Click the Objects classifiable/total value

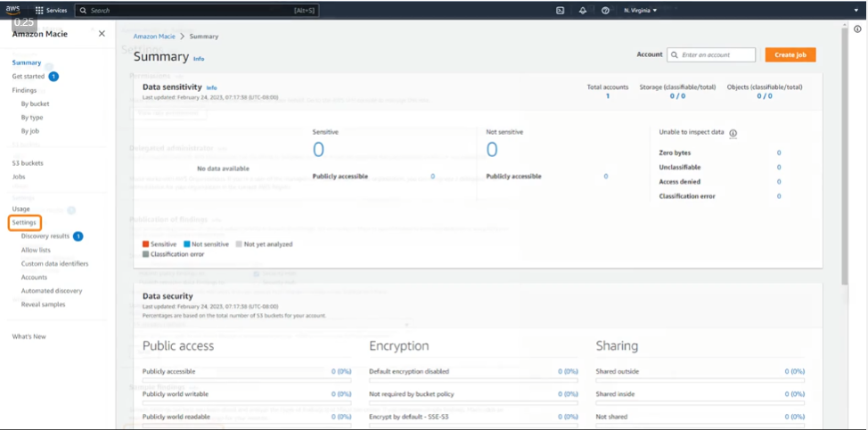tap(765, 95)
